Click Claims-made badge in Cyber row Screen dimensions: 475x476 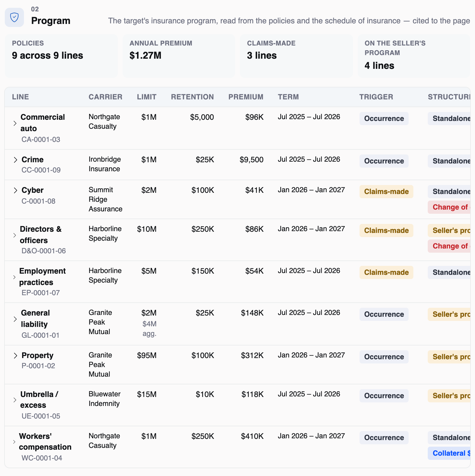tap(386, 192)
